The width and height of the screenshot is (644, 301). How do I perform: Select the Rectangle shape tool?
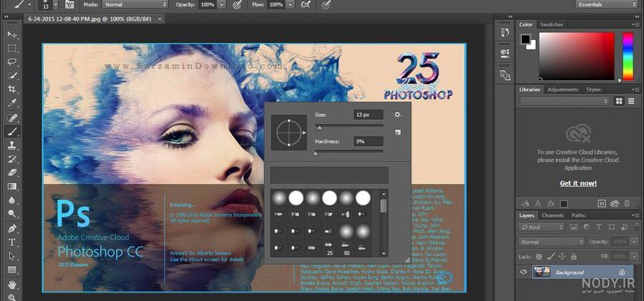point(12,269)
